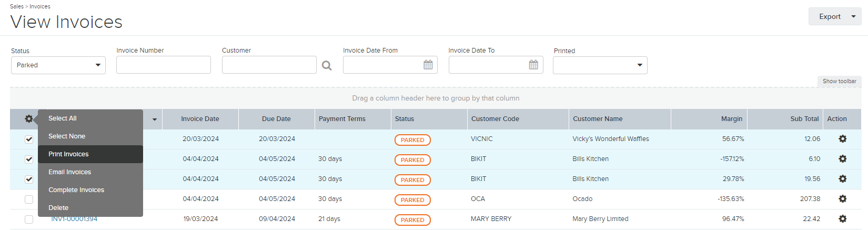Choose Delete from the menu
This screenshot has height=230, width=868.
[90, 208]
